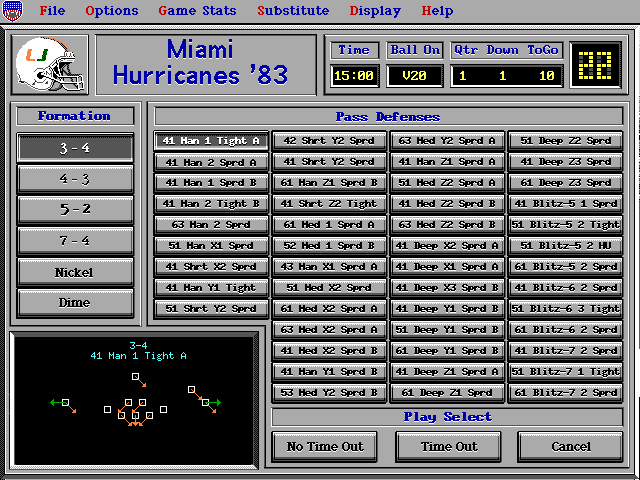The width and height of the screenshot is (640, 480).
Task: Pick 51 Med Z2 Sprd A defense
Action: click(x=447, y=183)
